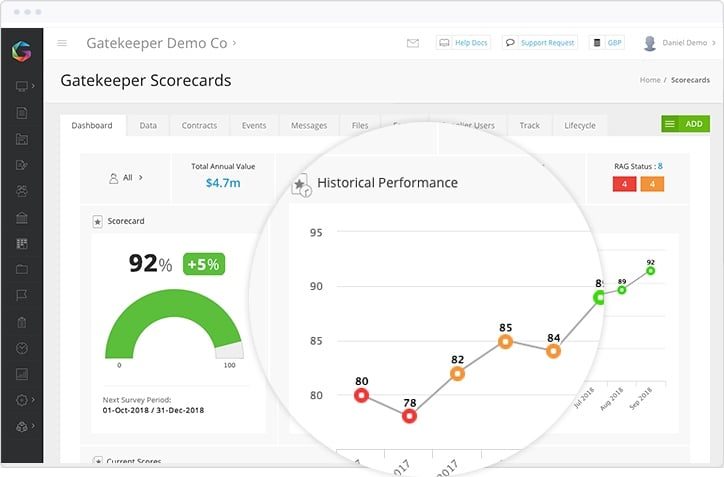Expand the settings gear sidebar chevron

pyautogui.click(x=33, y=400)
